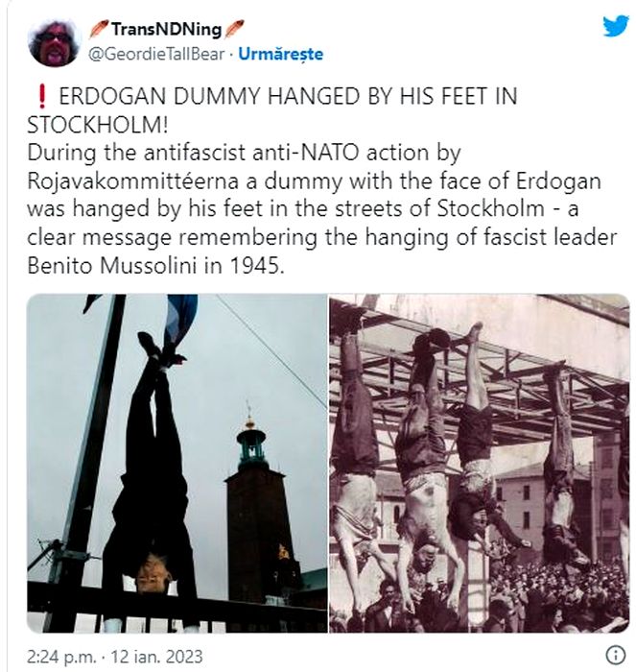This screenshot has width=636, height=672.
Task: Click the feather emoji before the name TransNDNing
Action: tap(99, 29)
